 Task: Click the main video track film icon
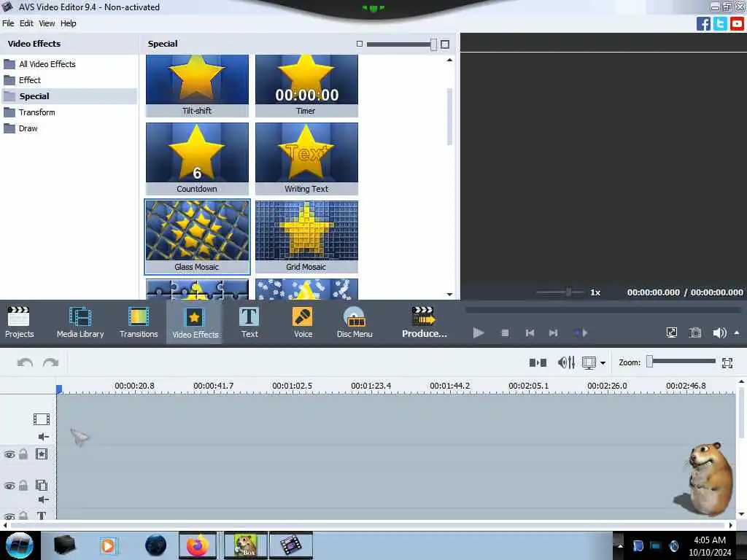tap(42, 419)
